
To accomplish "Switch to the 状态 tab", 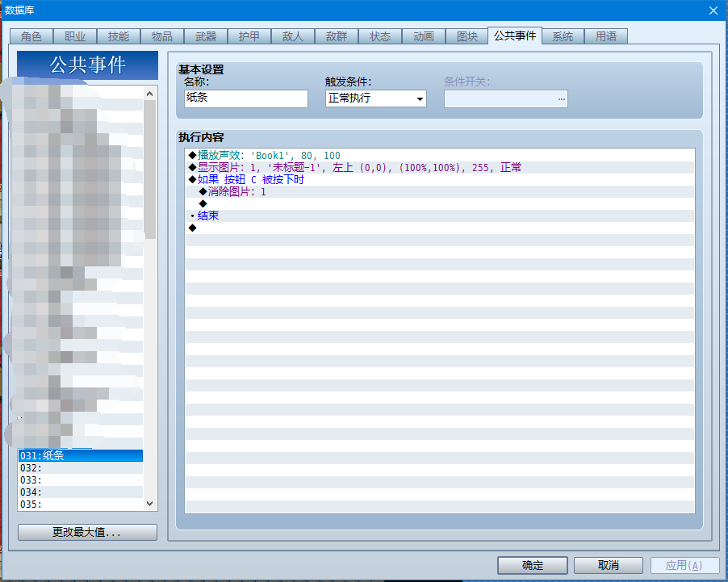I will [380, 36].
